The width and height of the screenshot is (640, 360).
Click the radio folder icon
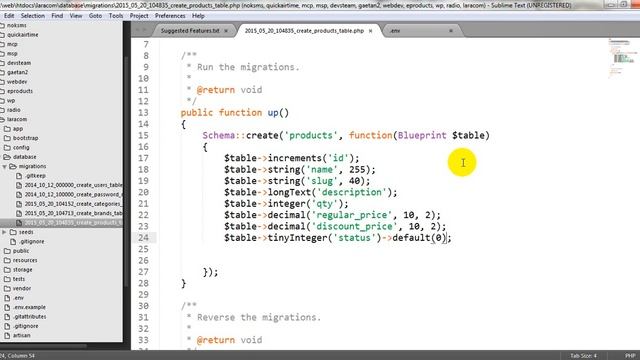tap(2, 110)
